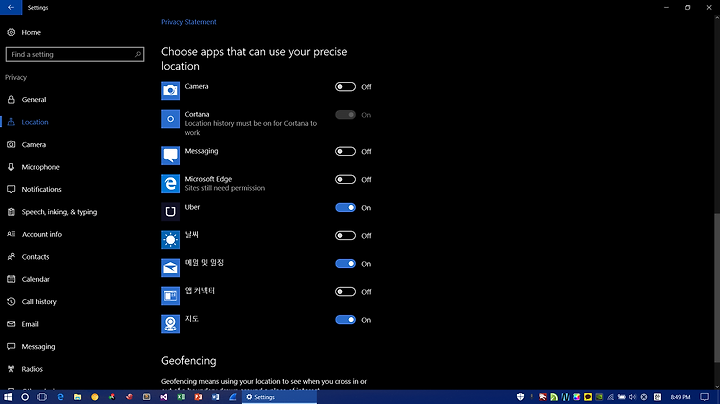Viewport: 720px width, 404px height.
Task: Go back using the back arrow
Action: point(11,7)
